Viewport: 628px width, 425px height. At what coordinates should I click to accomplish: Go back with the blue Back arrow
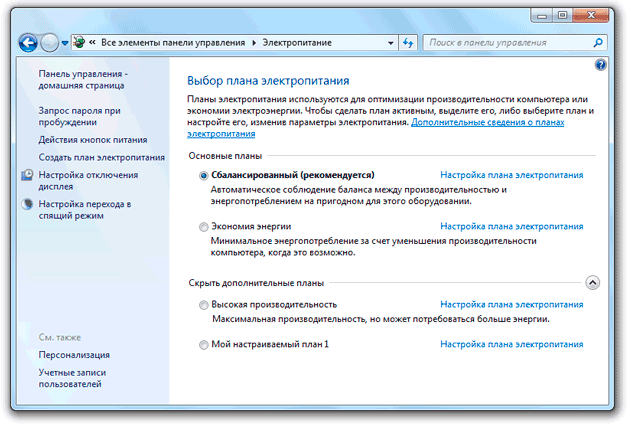(x=28, y=42)
